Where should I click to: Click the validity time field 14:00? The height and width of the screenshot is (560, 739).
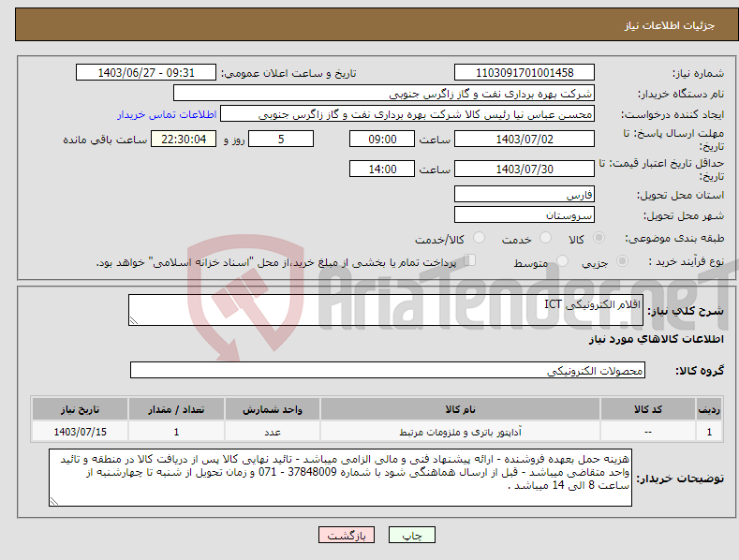coord(382,169)
